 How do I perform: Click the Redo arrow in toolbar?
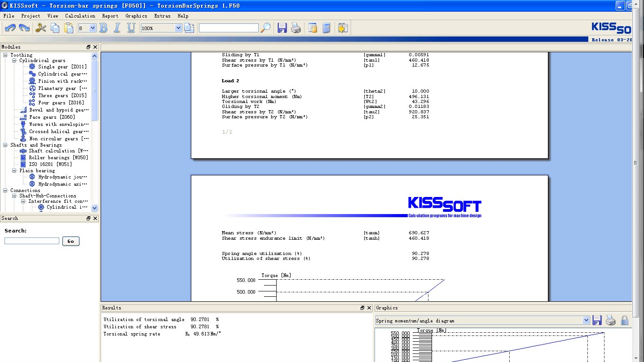(24, 28)
